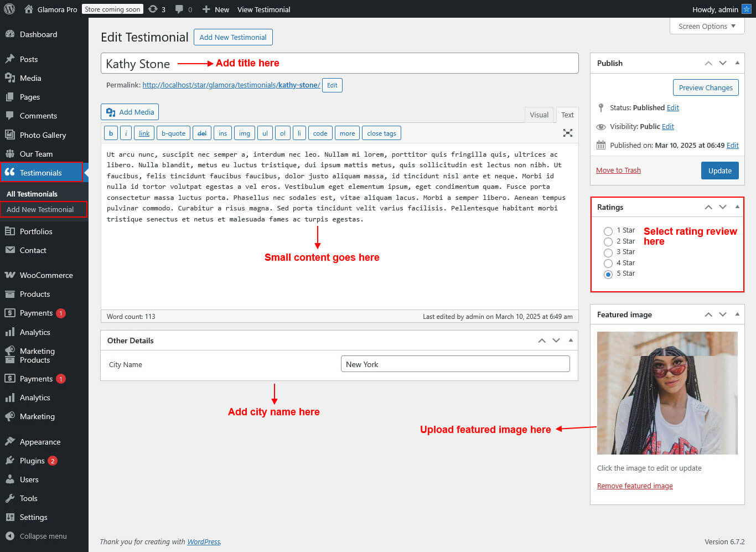Image resolution: width=756 pixels, height=552 pixels.
Task: Click Move to Trash link
Action: (618, 170)
